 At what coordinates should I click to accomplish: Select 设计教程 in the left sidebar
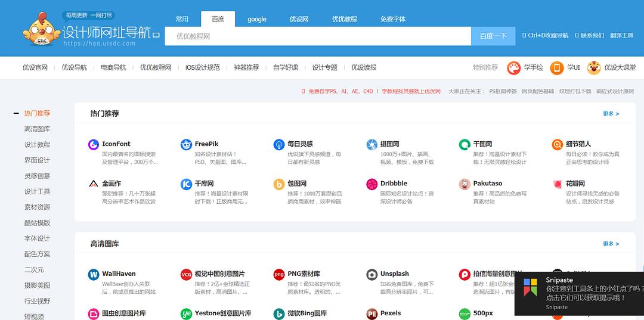[38, 145]
